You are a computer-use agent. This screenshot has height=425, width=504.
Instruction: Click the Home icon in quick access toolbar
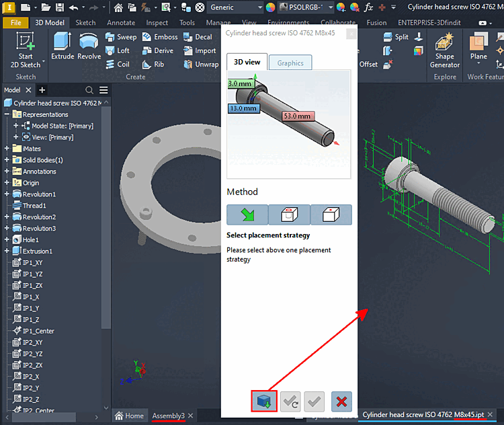coord(118,7)
